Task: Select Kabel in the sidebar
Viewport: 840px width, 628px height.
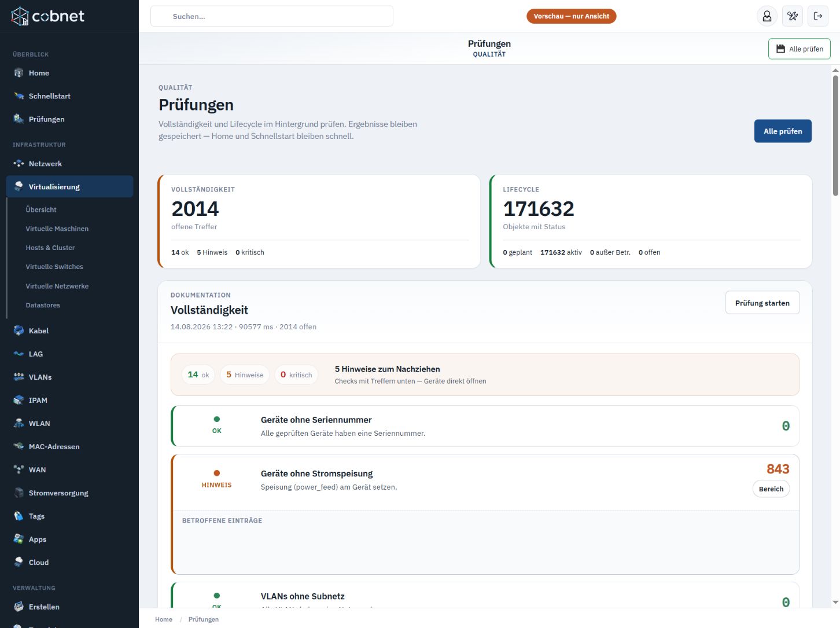Action: [69, 331]
